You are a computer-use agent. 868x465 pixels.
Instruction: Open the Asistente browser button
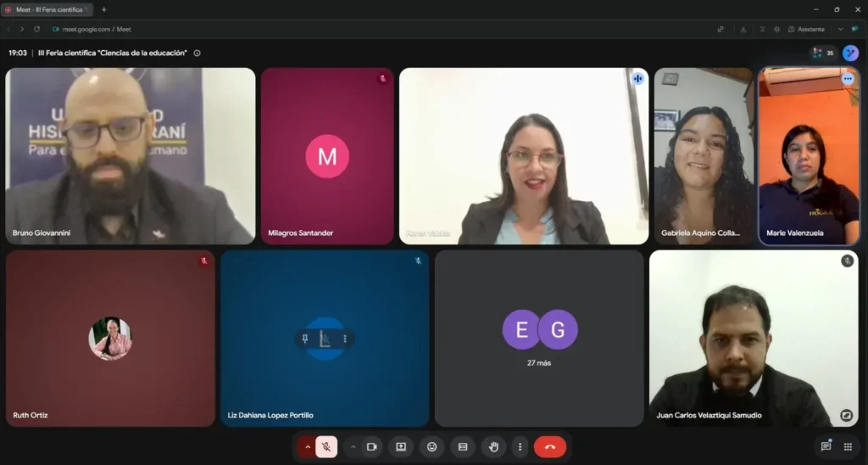click(x=807, y=30)
